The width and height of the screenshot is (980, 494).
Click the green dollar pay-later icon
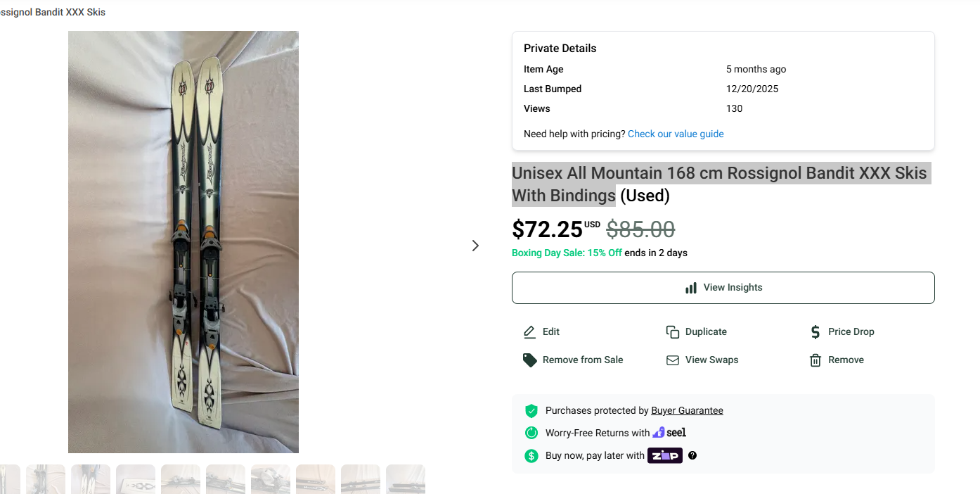(x=531, y=456)
